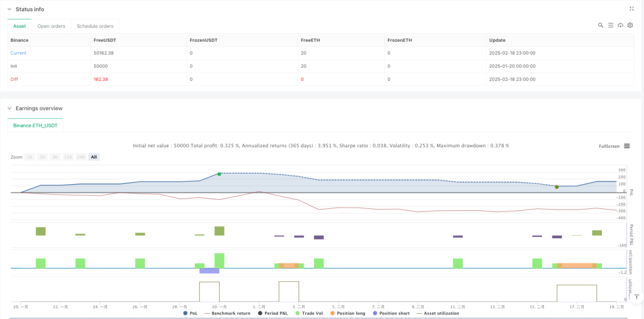Toggle the Benchmark return legend series
Image resolution: width=644 pixels, height=319 pixels.
(227, 313)
